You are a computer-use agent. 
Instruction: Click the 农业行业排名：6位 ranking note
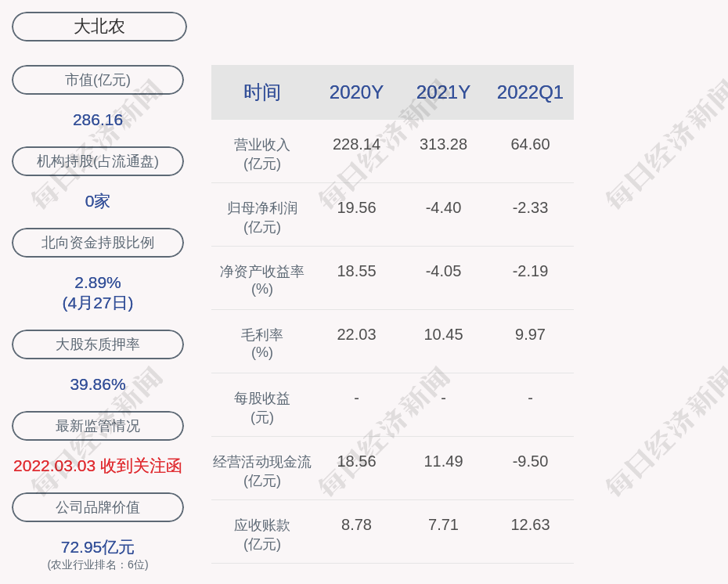[98, 565]
